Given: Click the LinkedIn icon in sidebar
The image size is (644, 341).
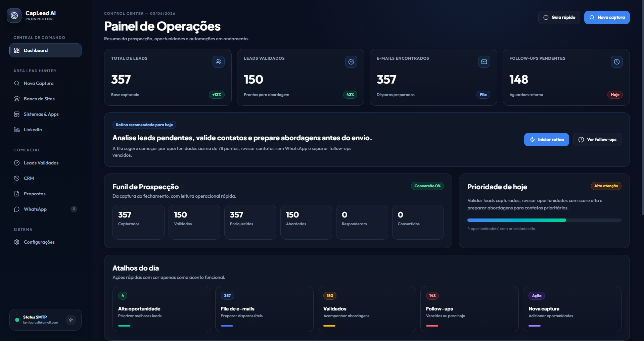Looking at the screenshot, I should [17, 130].
